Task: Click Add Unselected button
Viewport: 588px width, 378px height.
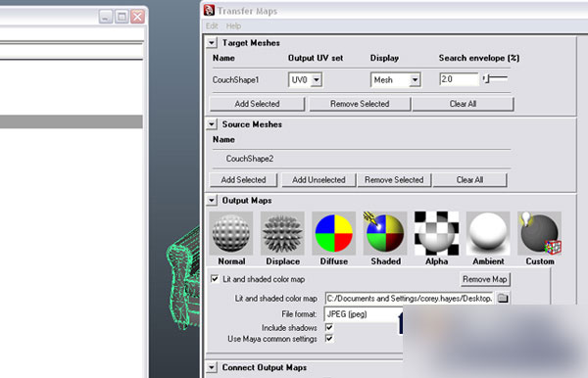Action: point(318,180)
